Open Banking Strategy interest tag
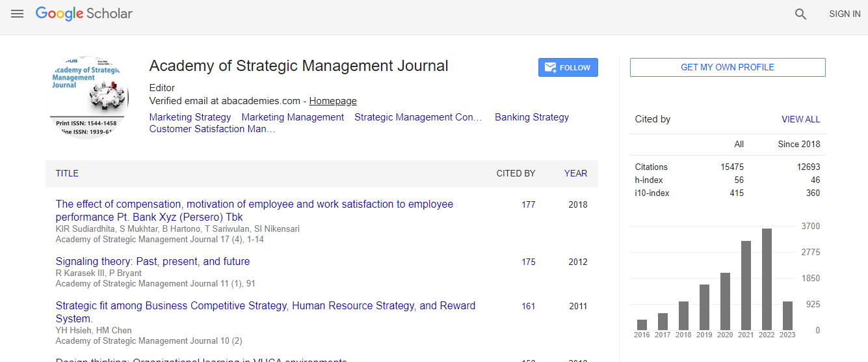 click(532, 117)
